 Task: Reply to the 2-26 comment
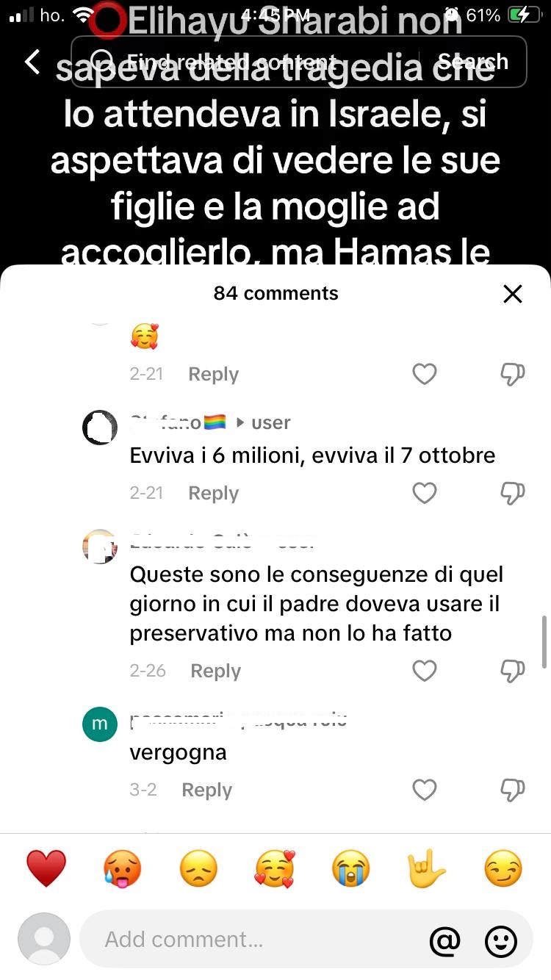tap(215, 671)
